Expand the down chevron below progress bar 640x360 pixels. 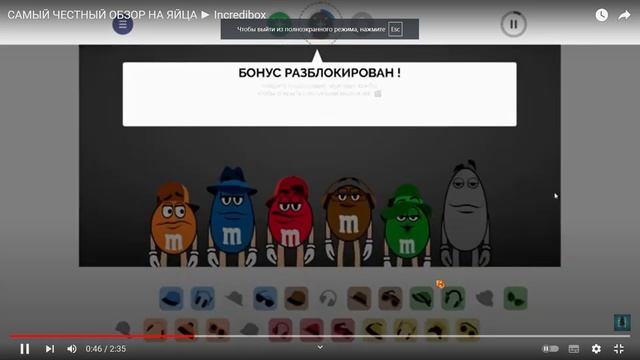tap(320, 347)
